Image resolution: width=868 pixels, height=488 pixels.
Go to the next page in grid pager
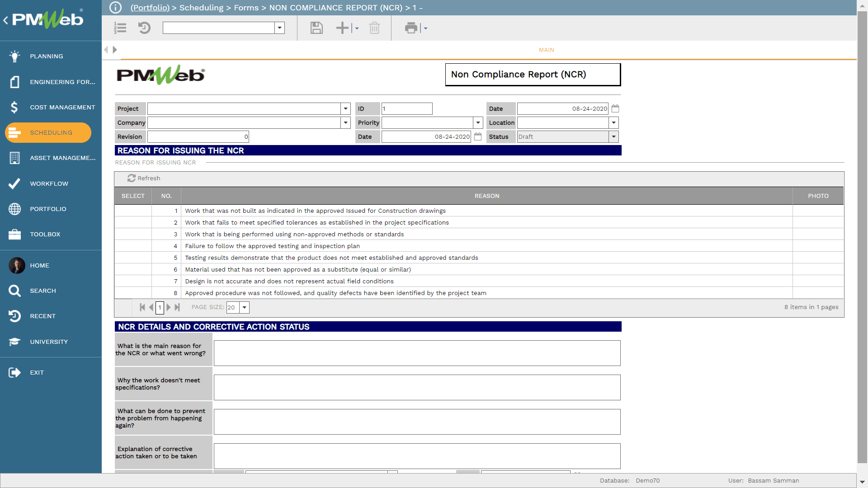tap(169, 308)
